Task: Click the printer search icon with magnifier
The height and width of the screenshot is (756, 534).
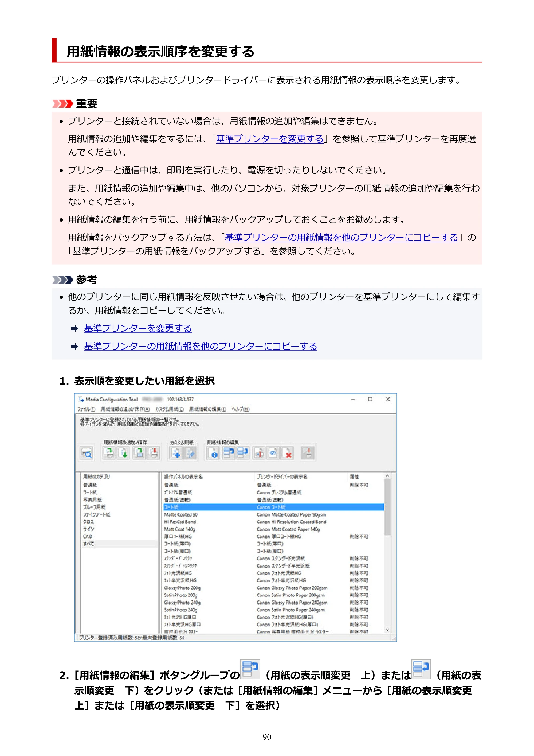Action: coord(87,453)
